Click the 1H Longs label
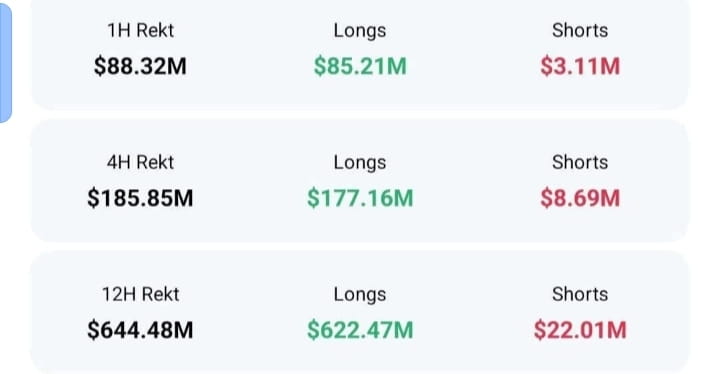The height and width of the screenshot is (374, 715). pos(360,31)
